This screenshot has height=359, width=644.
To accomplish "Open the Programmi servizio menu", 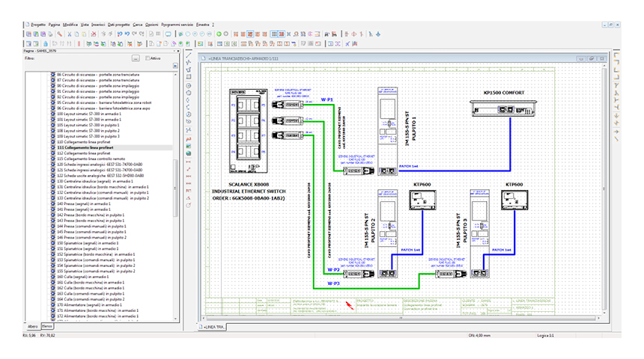I will (177, 25).
